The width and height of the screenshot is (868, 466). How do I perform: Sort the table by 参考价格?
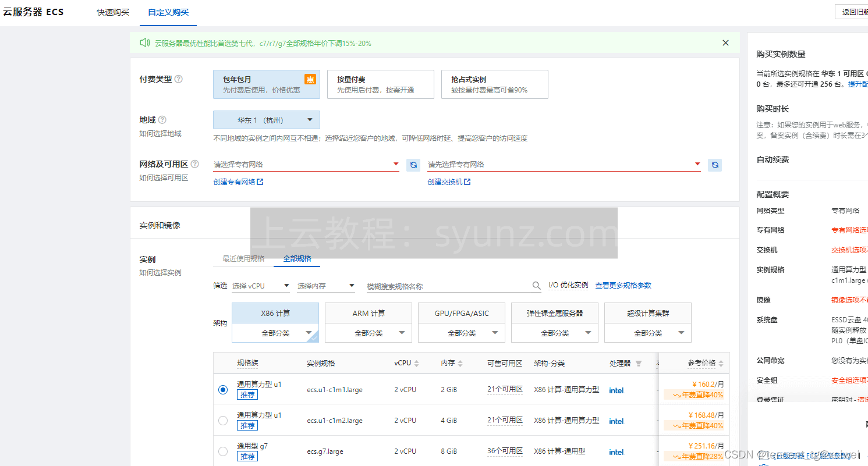[x=721, y=364]
